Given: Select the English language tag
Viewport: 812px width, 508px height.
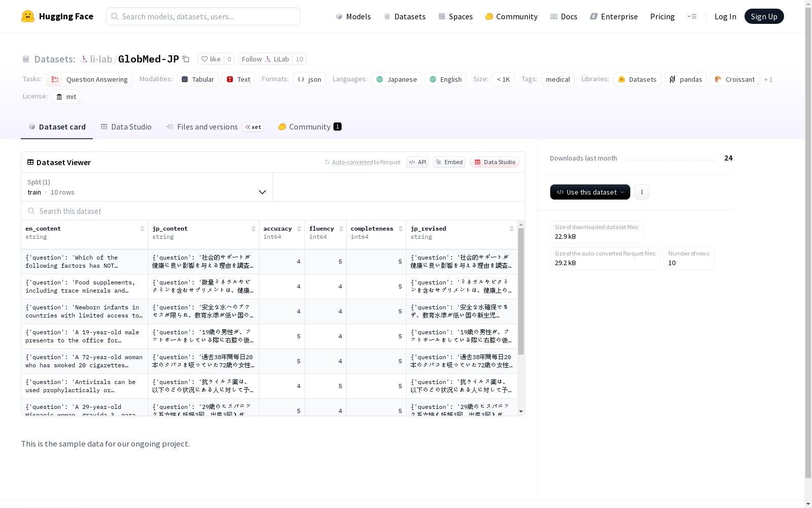Looking at the screenshot, I should coord(446,79).
